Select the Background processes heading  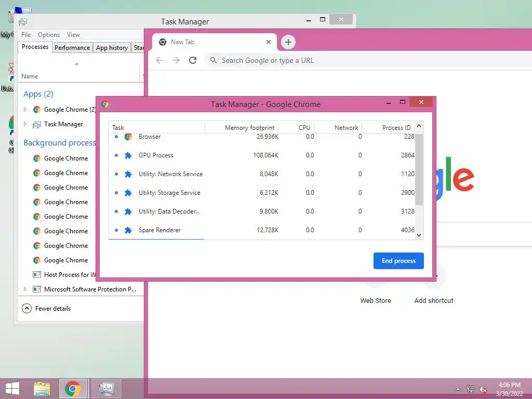pyautogui.click(x=59, y=143)
